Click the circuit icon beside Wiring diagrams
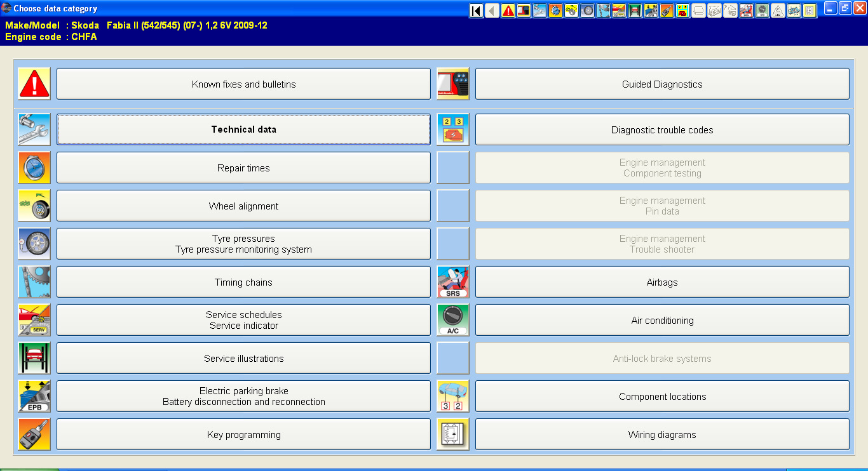 453,434
